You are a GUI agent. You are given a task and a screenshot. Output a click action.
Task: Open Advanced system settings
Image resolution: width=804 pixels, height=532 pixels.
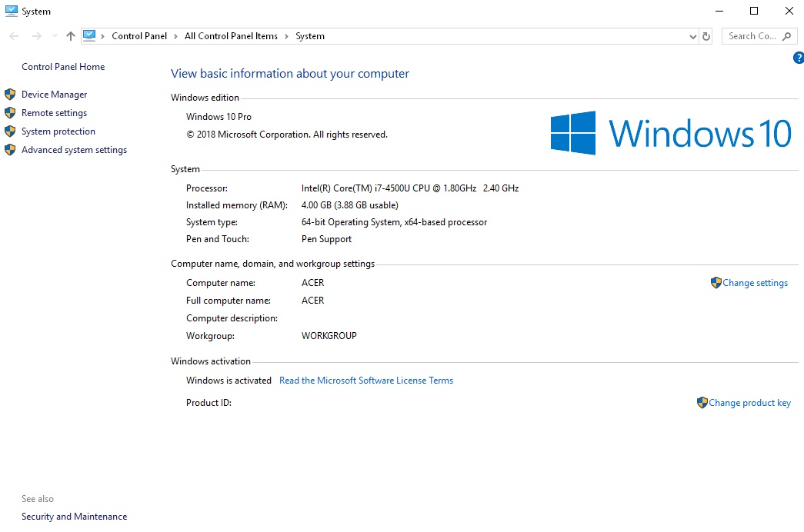75,150
